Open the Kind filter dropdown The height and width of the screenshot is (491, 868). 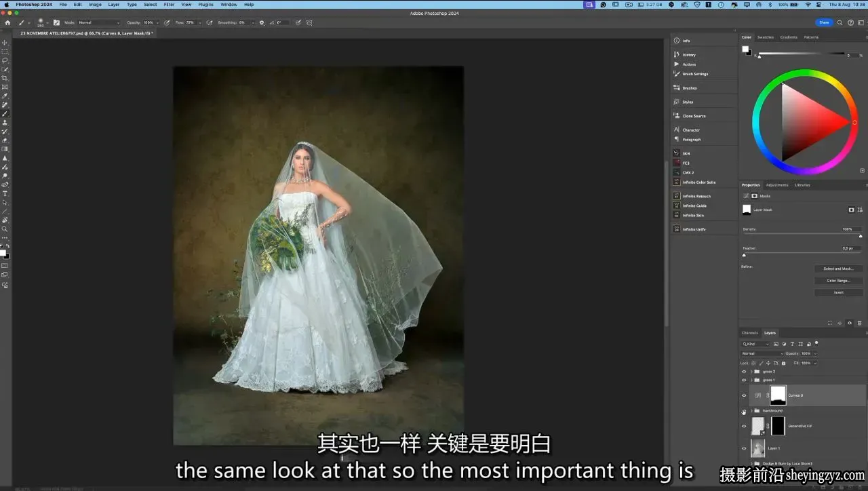tap(756, 344)
